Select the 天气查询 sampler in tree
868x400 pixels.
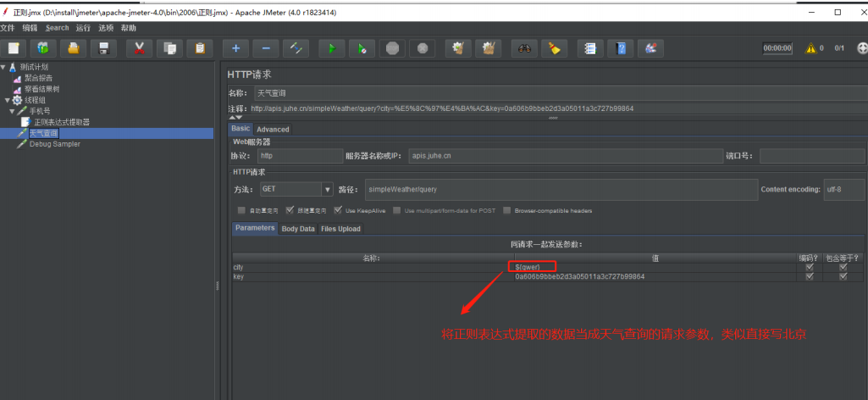pyautogui.click(x=43, y=133)
